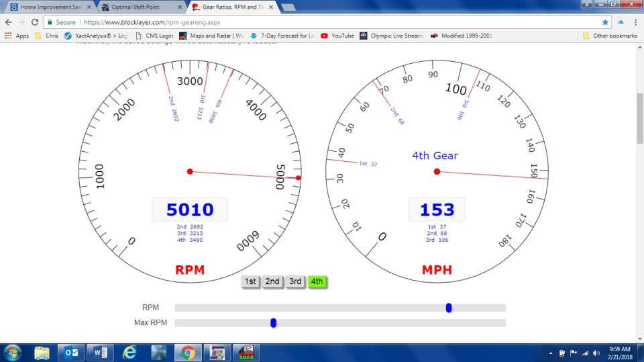Open the CMS Login bookmark

tap(154, 36)
